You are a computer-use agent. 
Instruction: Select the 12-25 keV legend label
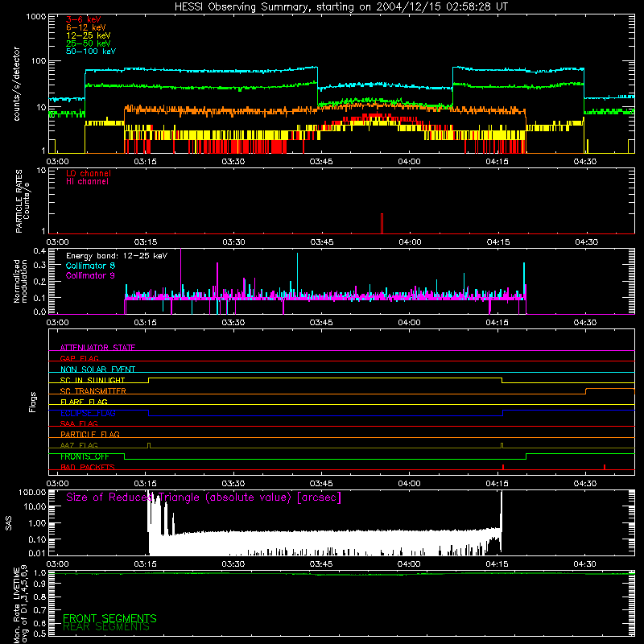[x=88, y=35]
